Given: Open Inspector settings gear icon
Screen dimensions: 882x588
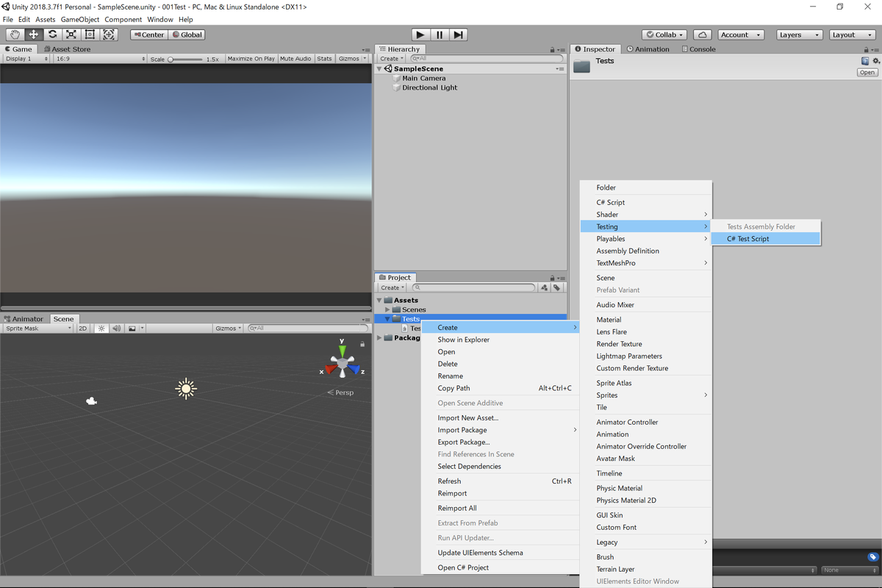Looking at the screenshot, I should [x=875, y=61].
